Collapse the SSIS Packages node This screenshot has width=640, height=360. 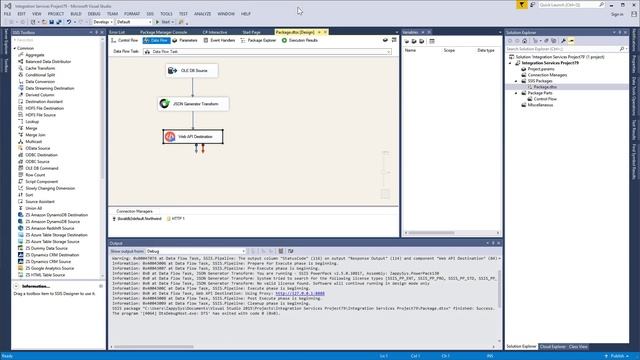(516, 81)
